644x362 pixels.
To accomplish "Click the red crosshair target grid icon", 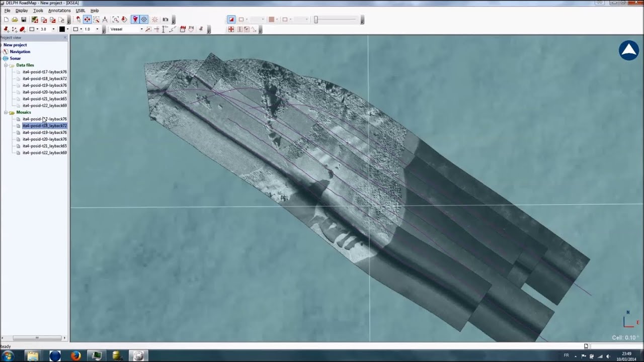I will tap(231, 29).
